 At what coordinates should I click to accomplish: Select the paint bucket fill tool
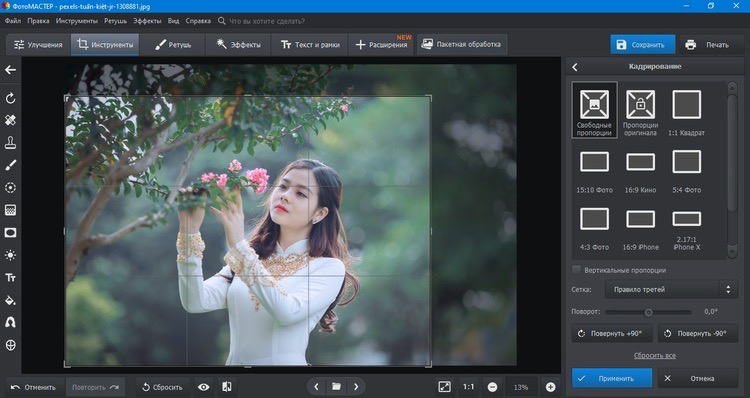click(x=11, y=300)
